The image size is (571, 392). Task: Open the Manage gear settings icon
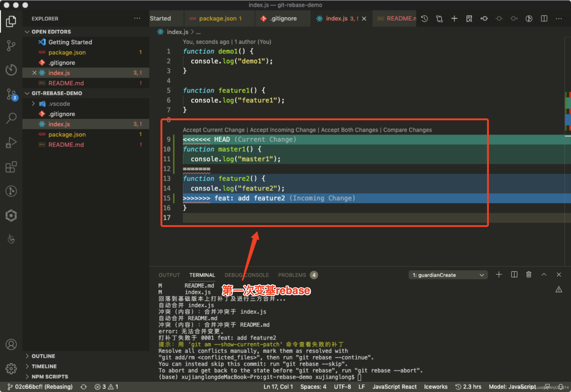(x=11, y=368)
